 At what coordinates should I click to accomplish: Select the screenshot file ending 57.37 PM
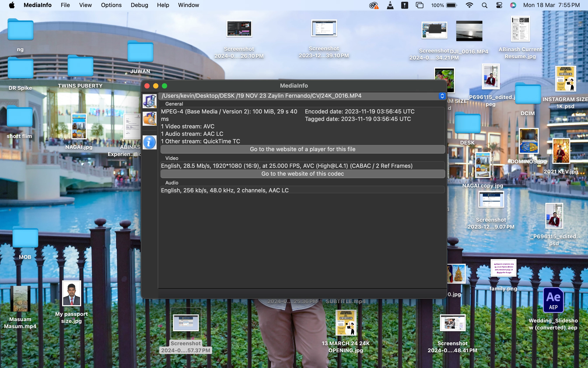[186, 323]
